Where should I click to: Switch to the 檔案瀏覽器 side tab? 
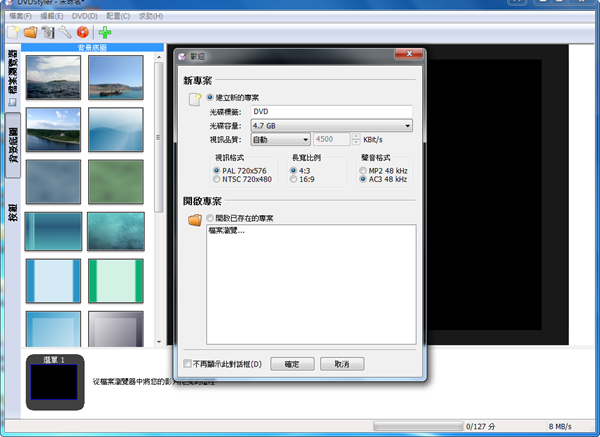pos(13,78)
